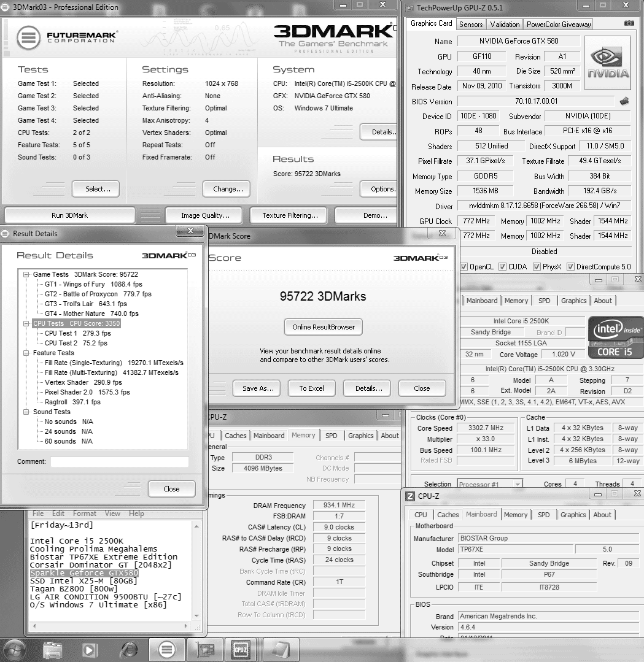Click the 3DMark03 title bar icon
644x662 pixels.
click(6, 7)
